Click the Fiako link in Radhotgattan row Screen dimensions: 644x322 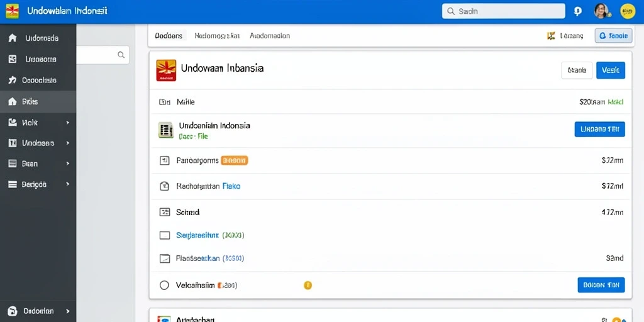231,186
